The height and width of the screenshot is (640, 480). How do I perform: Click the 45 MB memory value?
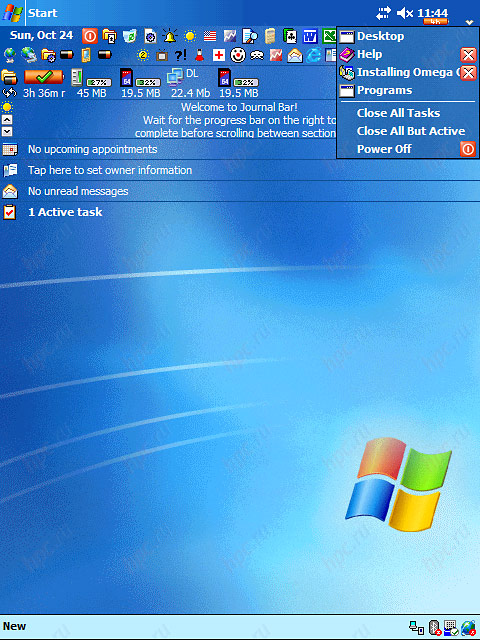tap(91, 93)
